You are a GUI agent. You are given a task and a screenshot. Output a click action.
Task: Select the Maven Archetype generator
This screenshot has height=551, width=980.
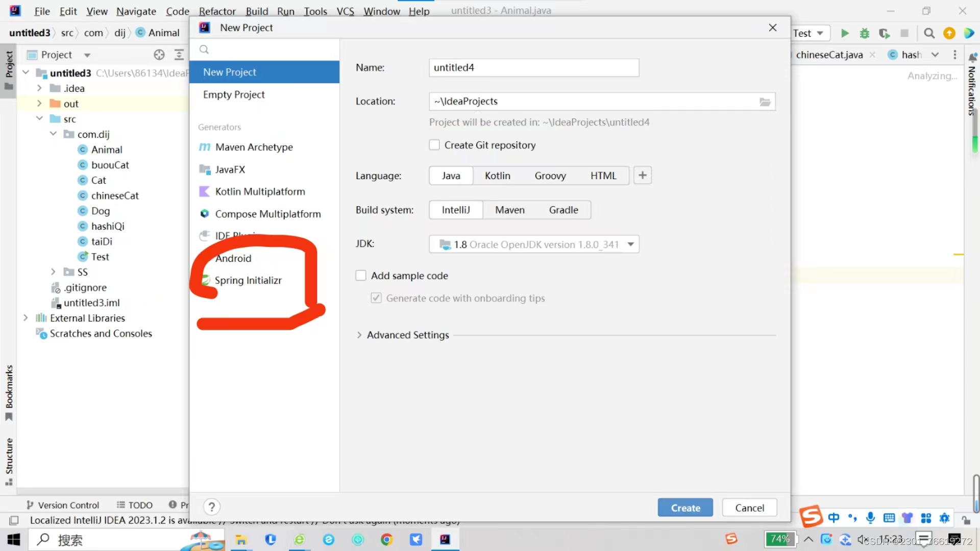(254, 147)
